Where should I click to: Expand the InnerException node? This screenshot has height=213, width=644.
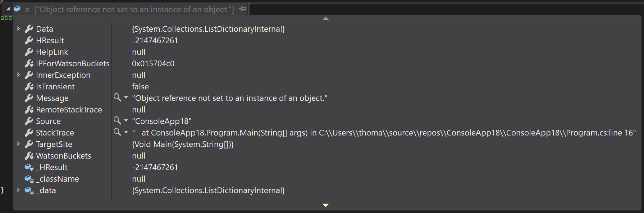tap(18, 75)
